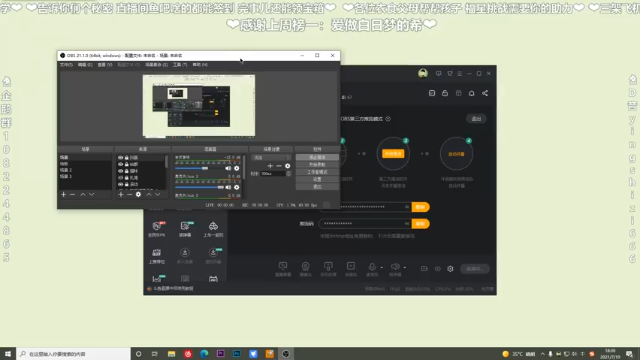
Task: Add a new scene with the plus icon
Action: (x=63, y=195)
